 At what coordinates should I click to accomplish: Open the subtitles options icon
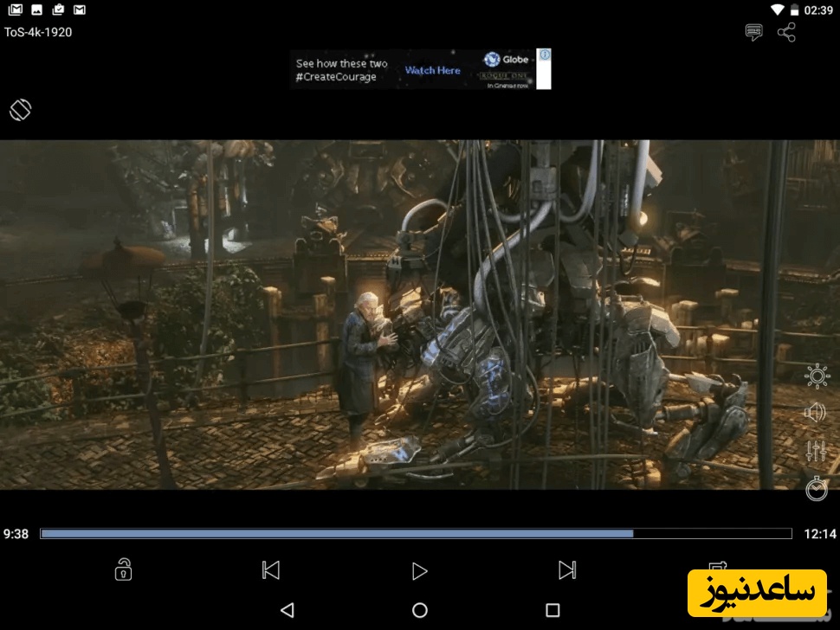click(x=754, y=33)
